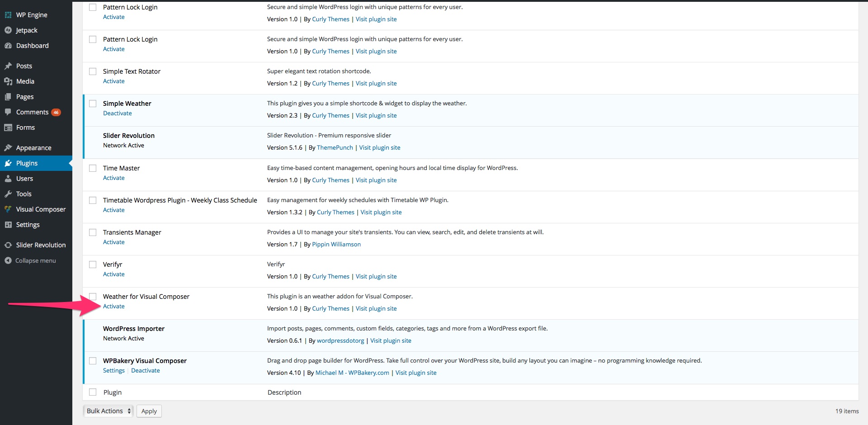
Task: Open Pippin Williamson author link
Action: pyautogui.click(x=336, y=244)
